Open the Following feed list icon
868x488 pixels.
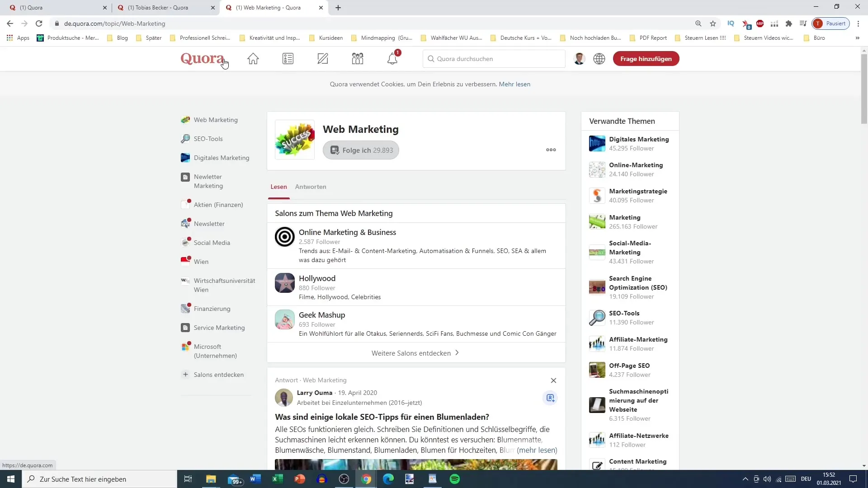click(288, 59)
